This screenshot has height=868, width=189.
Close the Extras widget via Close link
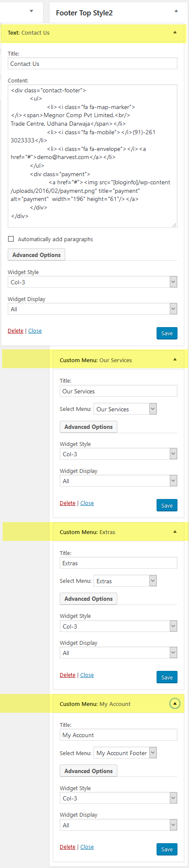[87, 675]
